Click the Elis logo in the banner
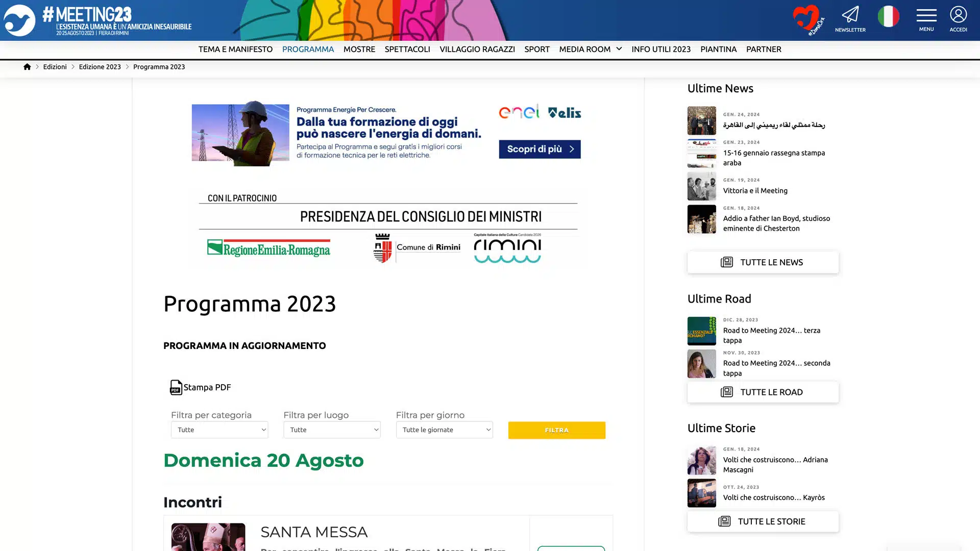980x551 pixels. point(565,112)
